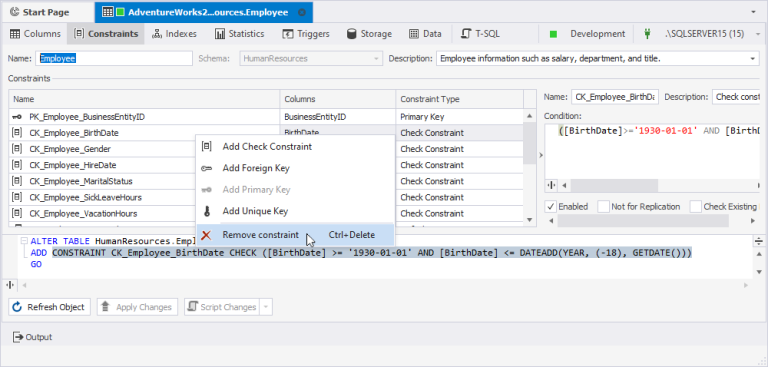Click the splitter icon right of the SQL pane
Image resolution: width=768 pixels, height=367 pixels.
pyautogui.click(x=759, y=241)
